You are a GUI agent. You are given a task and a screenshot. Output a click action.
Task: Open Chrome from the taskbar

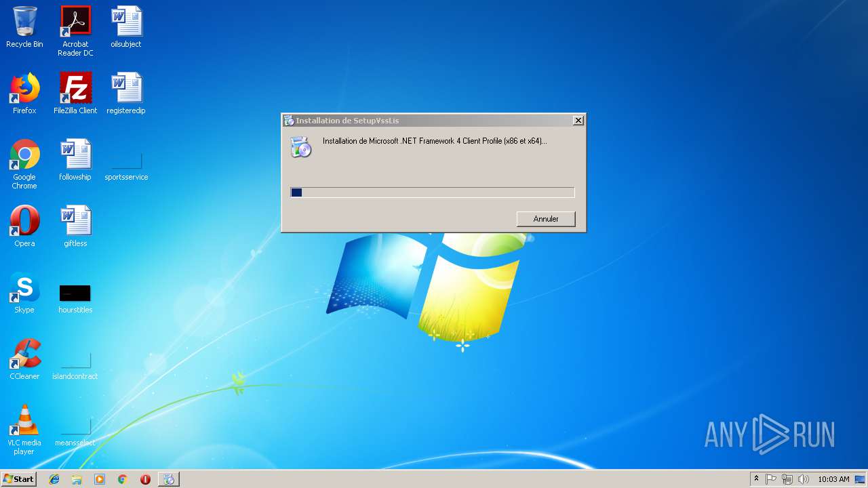click(x=123, y=479)
